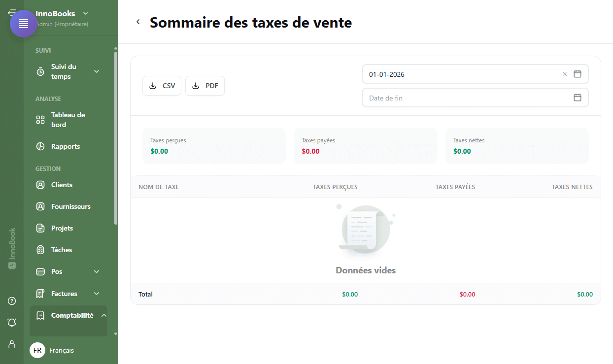Click the Taxes perçues summary card
613x364 pixels.
pos(214,146)
